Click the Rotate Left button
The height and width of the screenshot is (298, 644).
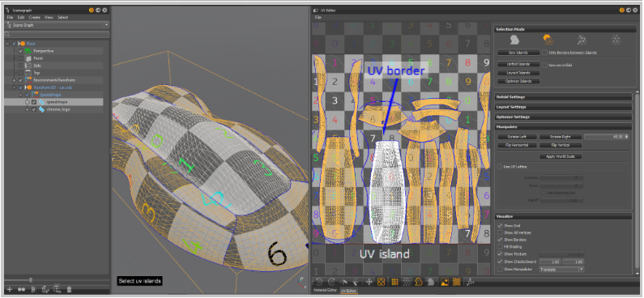tap(517, 137)
